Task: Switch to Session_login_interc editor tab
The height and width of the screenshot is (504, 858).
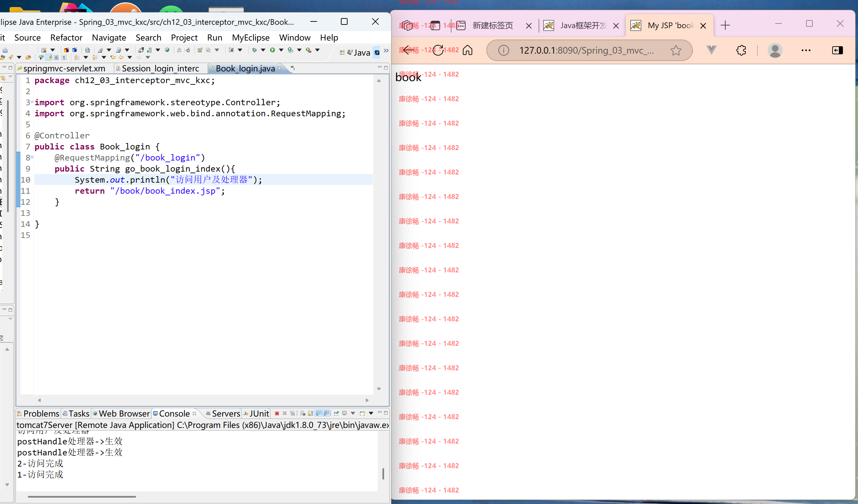Action: [x=158, y=68]
